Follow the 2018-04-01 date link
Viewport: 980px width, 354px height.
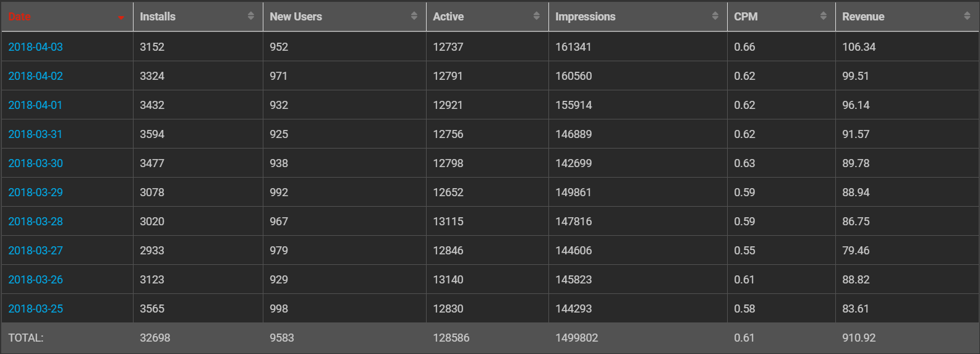[x=35, y=105]
